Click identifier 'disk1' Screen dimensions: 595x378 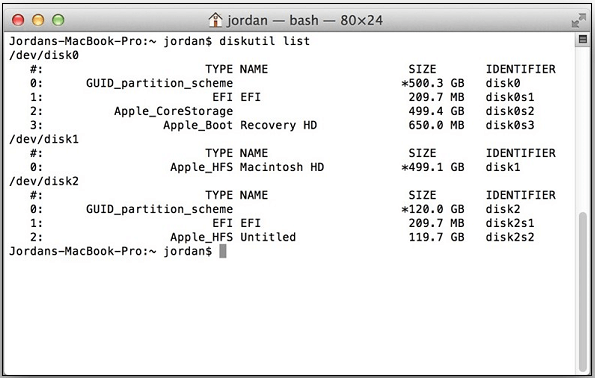(x=503, y=167)
